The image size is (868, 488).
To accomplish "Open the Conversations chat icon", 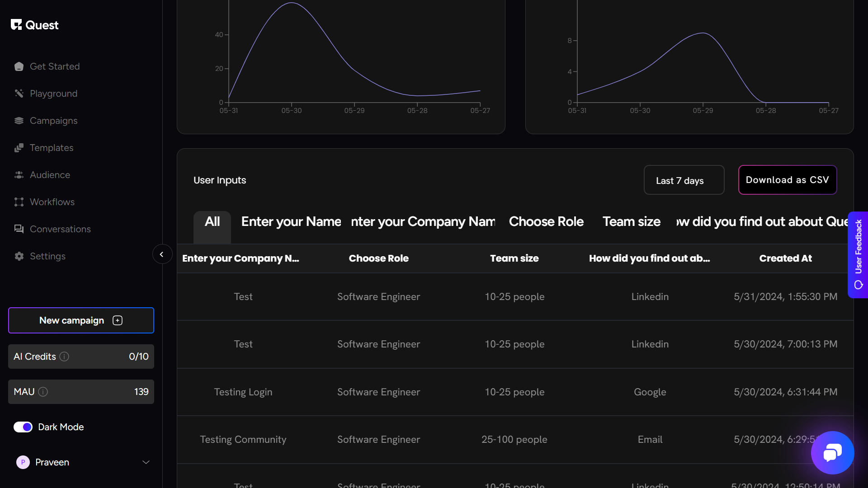I will (x=19, y=229).
